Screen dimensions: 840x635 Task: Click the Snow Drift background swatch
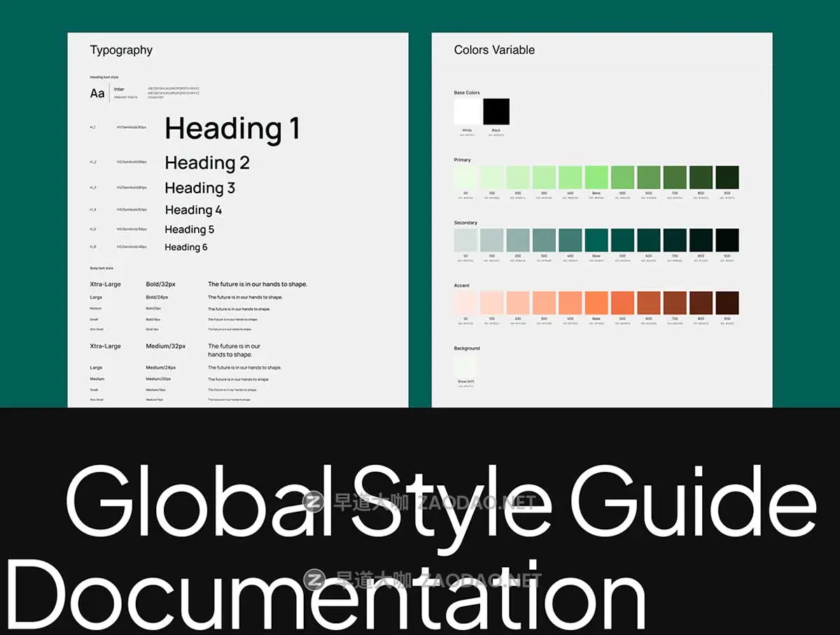coord(465,366)
